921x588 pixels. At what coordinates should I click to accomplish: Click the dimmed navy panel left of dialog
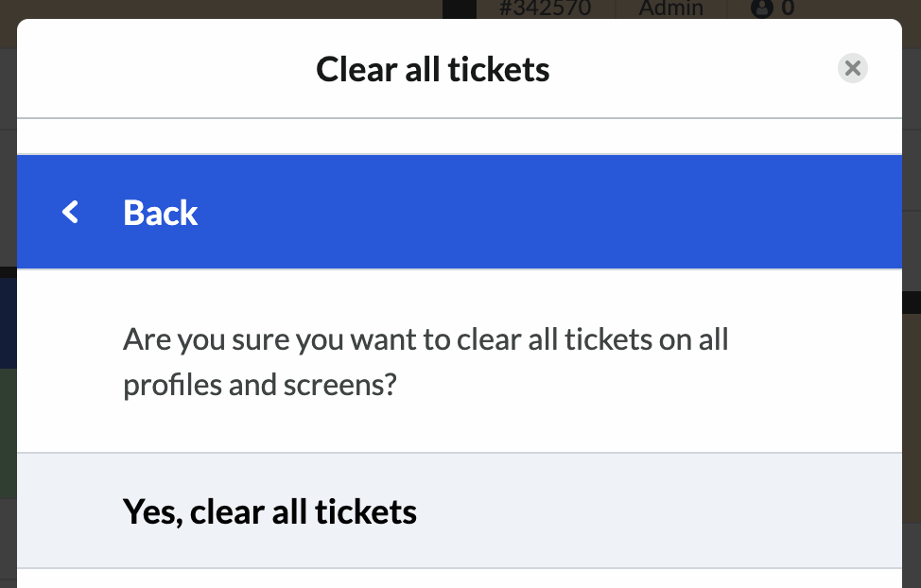point(9,323)
